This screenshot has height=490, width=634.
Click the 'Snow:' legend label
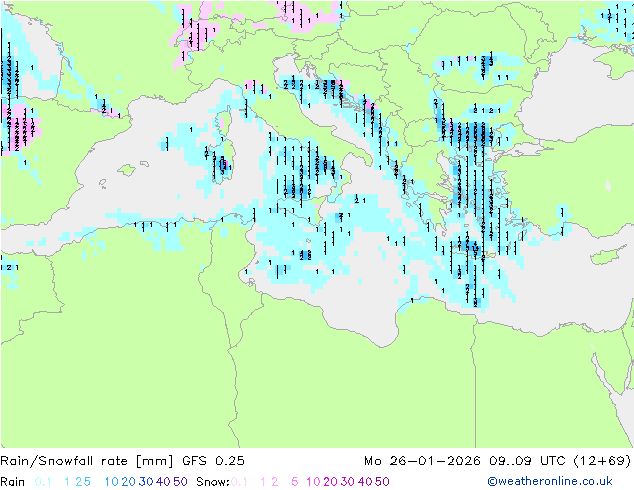click(x=213, y=482)
